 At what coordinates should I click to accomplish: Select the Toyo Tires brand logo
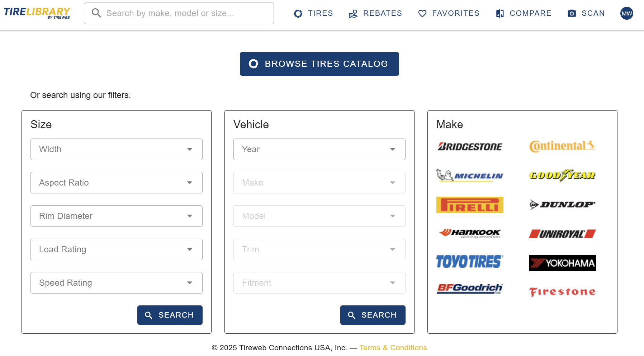pos(470,262)
